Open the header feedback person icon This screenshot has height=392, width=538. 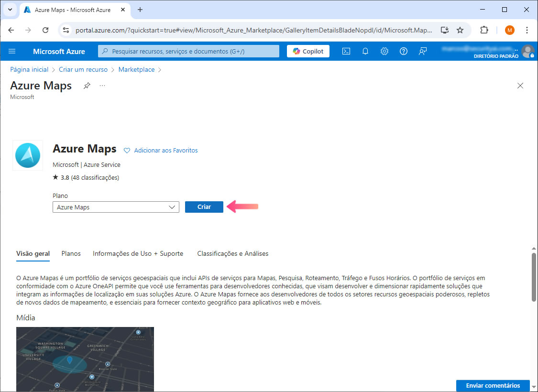(423, 52)
